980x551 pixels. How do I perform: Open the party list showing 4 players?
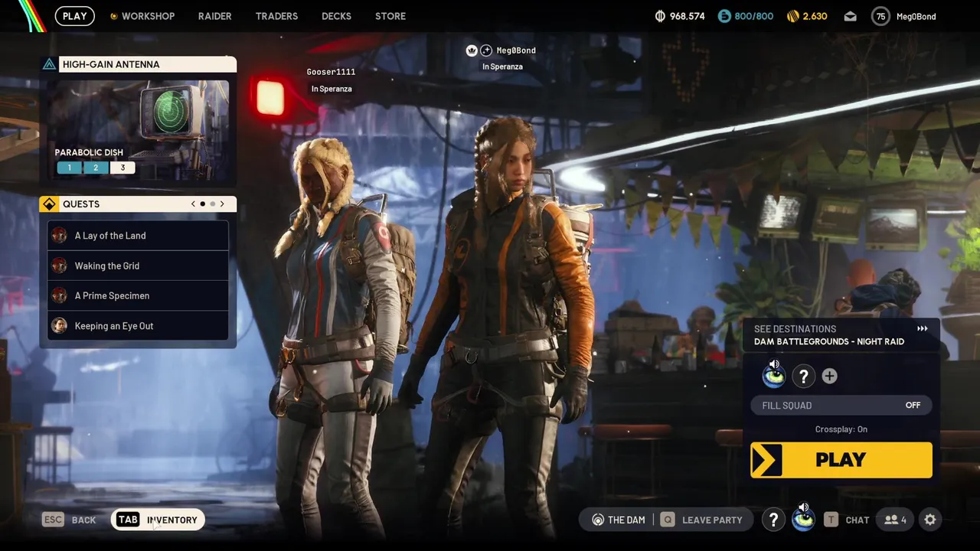[895, 520]
